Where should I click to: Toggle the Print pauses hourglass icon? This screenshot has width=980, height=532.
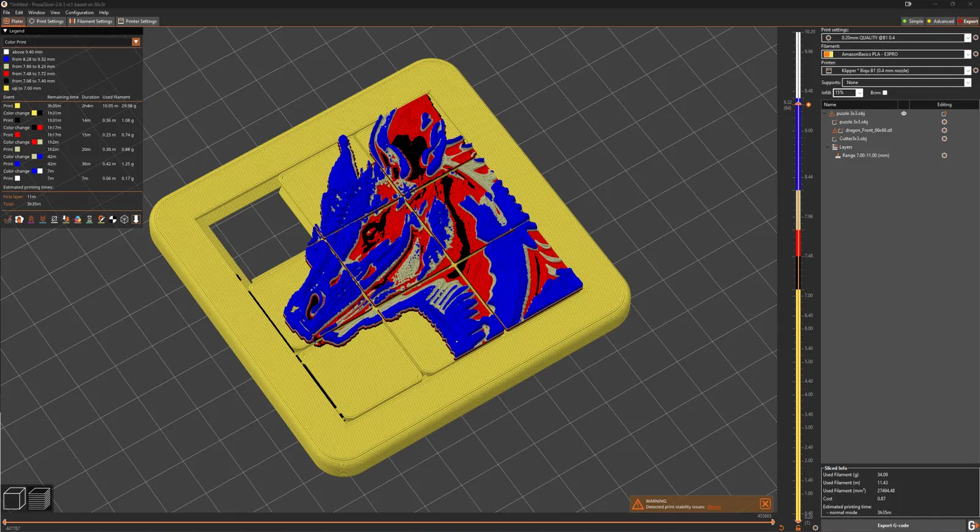tap(89, 219)
